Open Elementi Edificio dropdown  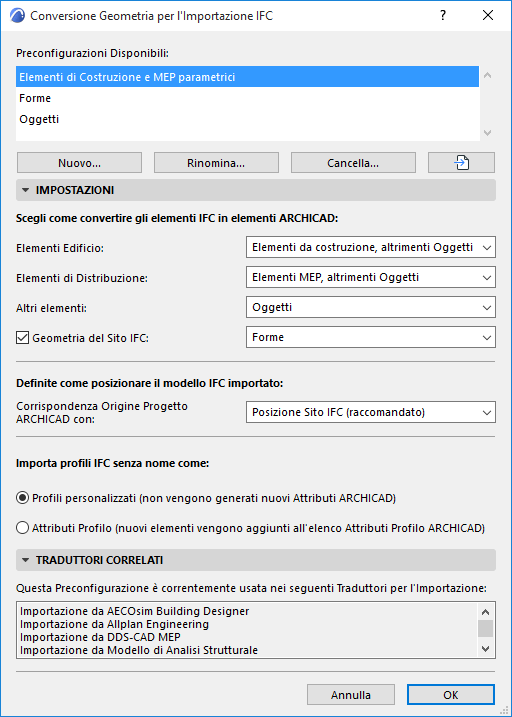pyautogui.click(x=371, y=247)
